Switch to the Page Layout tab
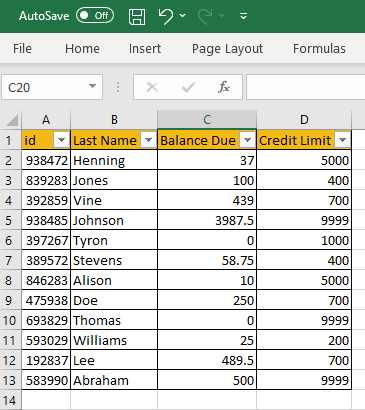 tap(227, 49)
